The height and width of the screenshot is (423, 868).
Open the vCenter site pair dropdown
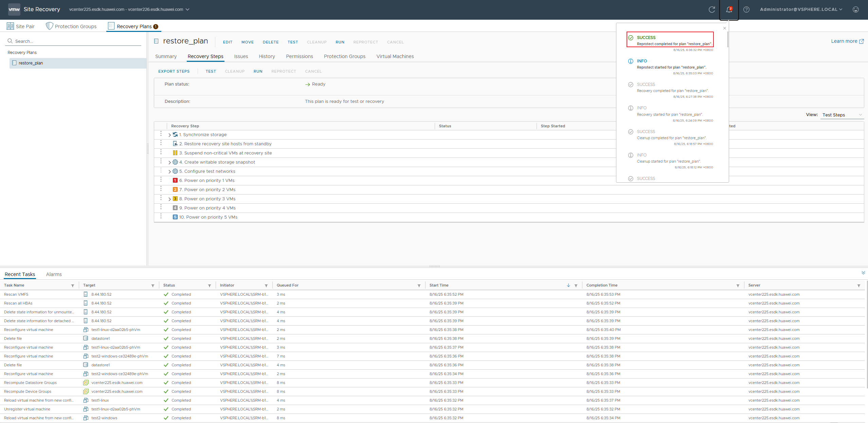tap(129, 10)
